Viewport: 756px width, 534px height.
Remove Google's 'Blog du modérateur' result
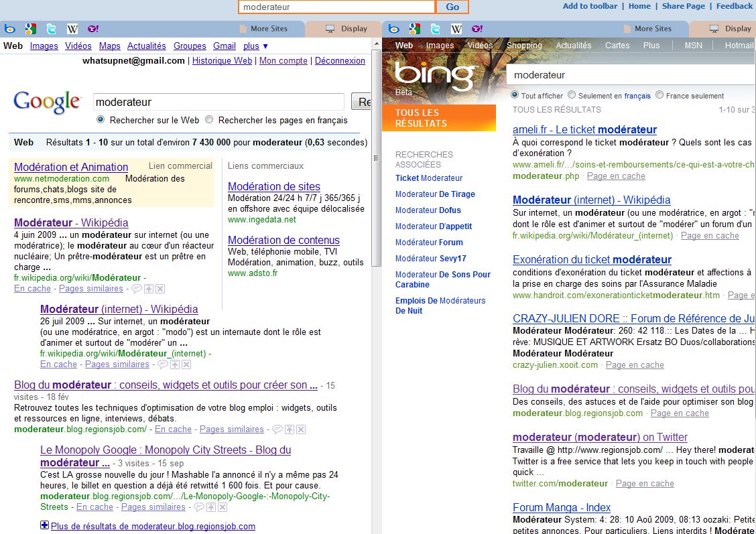click(x=301, y=429)
